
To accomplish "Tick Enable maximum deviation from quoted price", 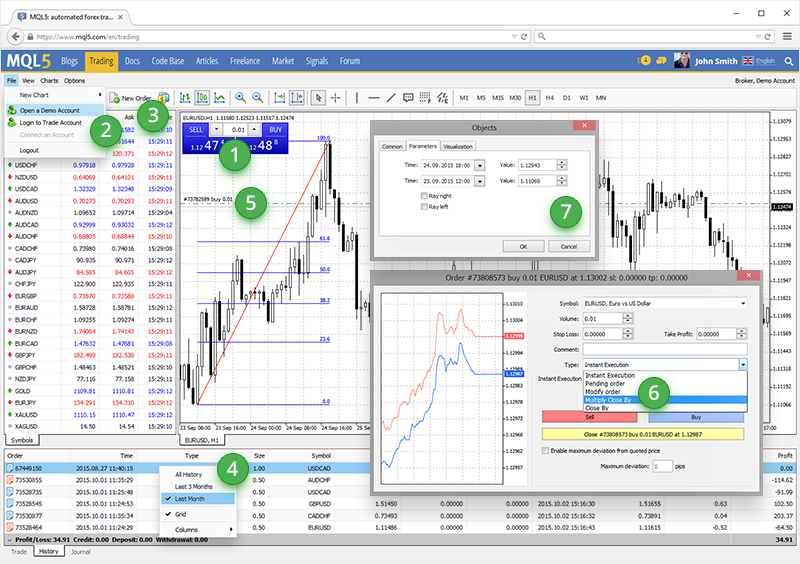I will click(544, 452).
